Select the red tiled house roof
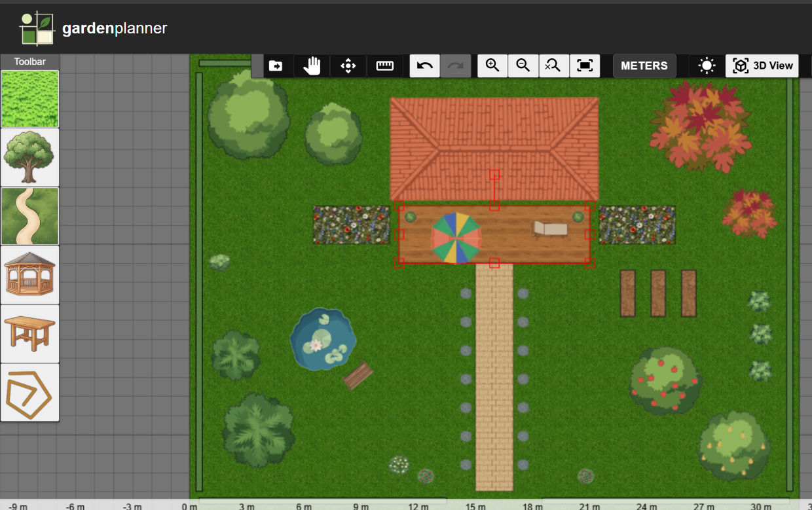 click(494, 149)
